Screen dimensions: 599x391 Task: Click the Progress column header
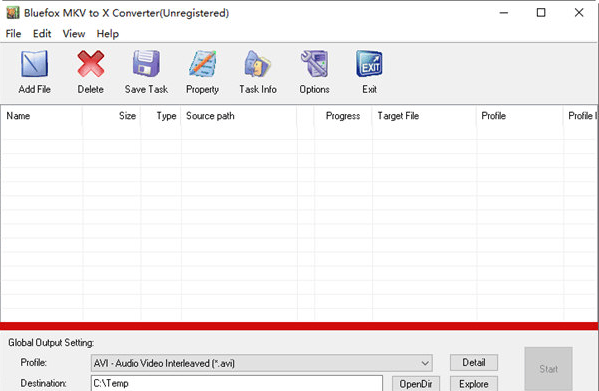click(x=343, y=116)
